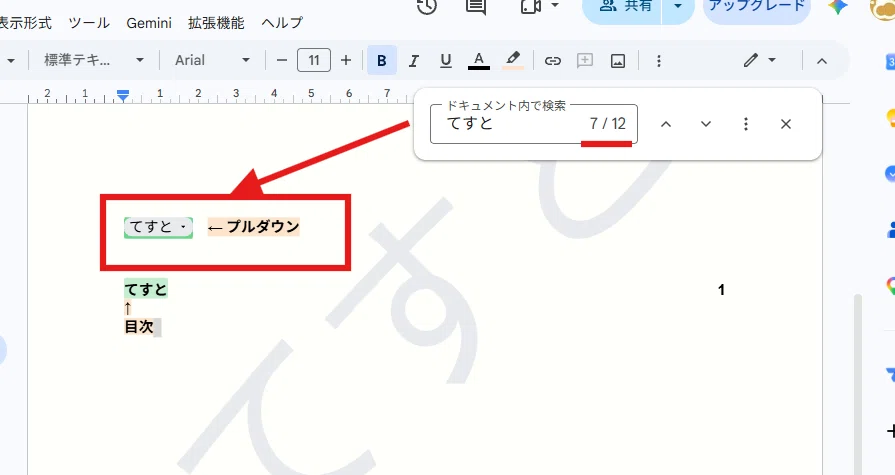Click the bold プルダウン text
The height and width of the screenshot is (475, 895).
[x=263, y=227]
